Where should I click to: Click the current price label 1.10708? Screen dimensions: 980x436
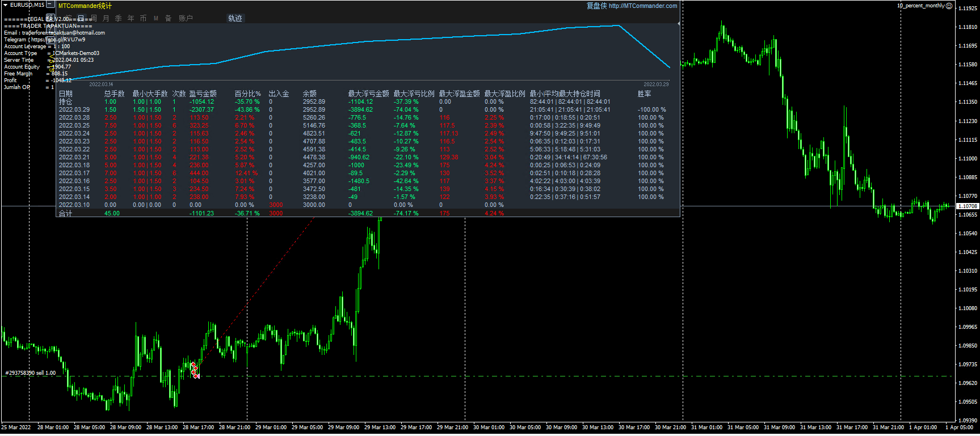coord(968,206)
